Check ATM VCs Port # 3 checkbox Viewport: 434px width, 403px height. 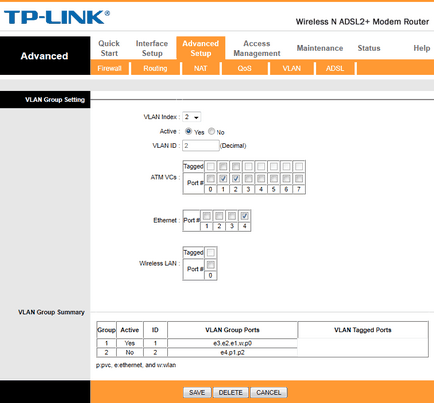click(x=248, y=179)
